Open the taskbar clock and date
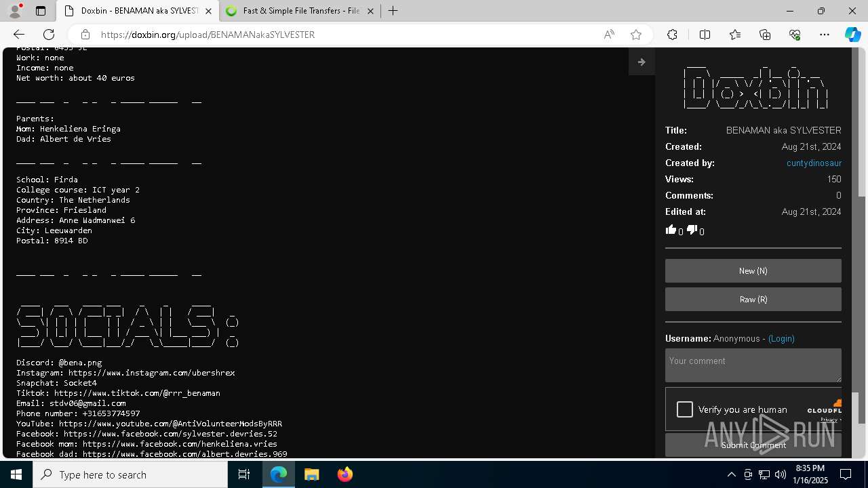This screenshot has width=868, height=488. coord(810,474)
